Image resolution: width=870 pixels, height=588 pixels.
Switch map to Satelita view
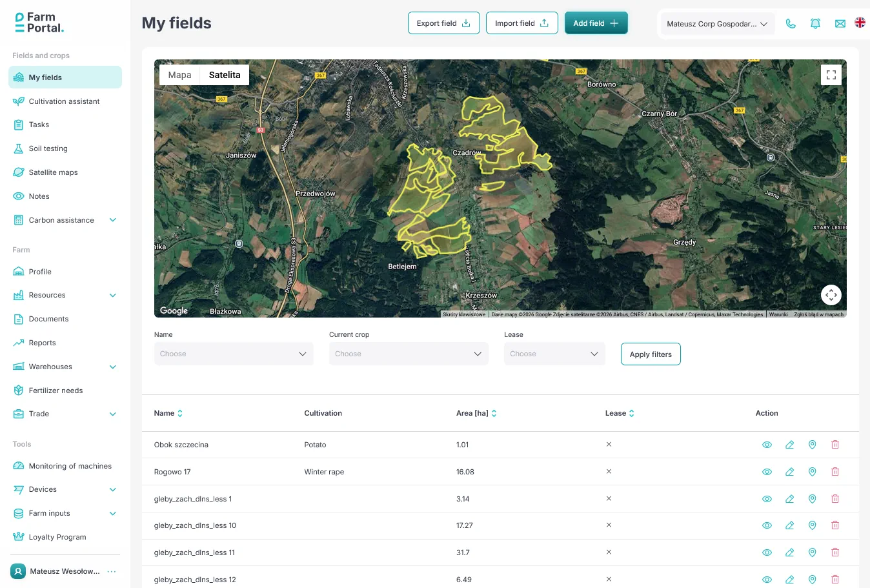(x=224, y=74)
